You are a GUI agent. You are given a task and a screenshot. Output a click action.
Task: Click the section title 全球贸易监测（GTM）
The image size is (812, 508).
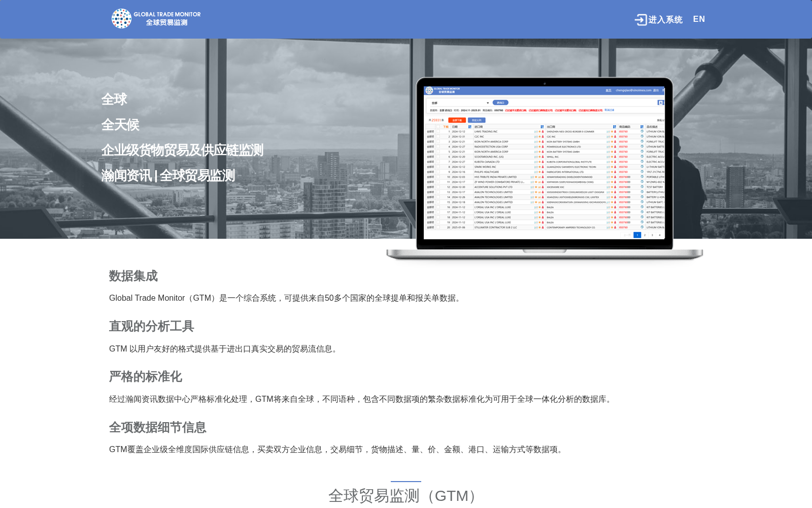[x=405, y=496]
